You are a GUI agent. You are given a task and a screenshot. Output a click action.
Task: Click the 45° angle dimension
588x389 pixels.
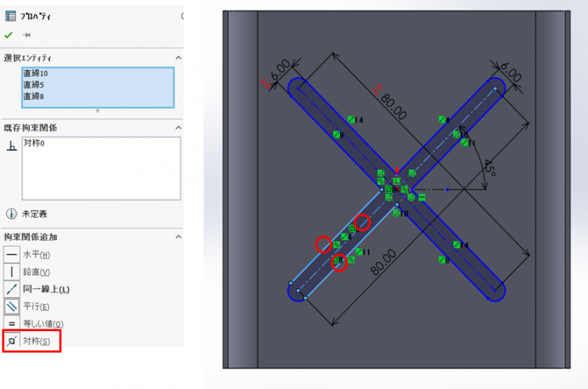click(491, 167)
